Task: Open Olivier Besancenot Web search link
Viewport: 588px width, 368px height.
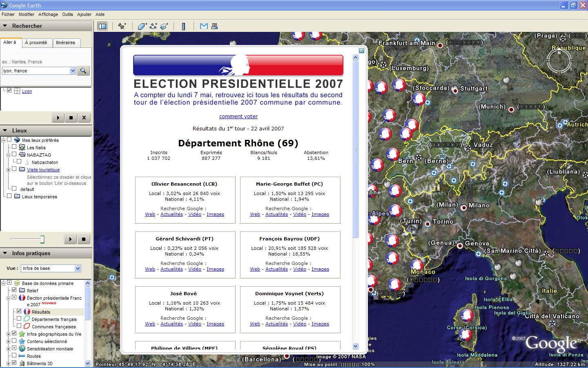Action: 150,214
